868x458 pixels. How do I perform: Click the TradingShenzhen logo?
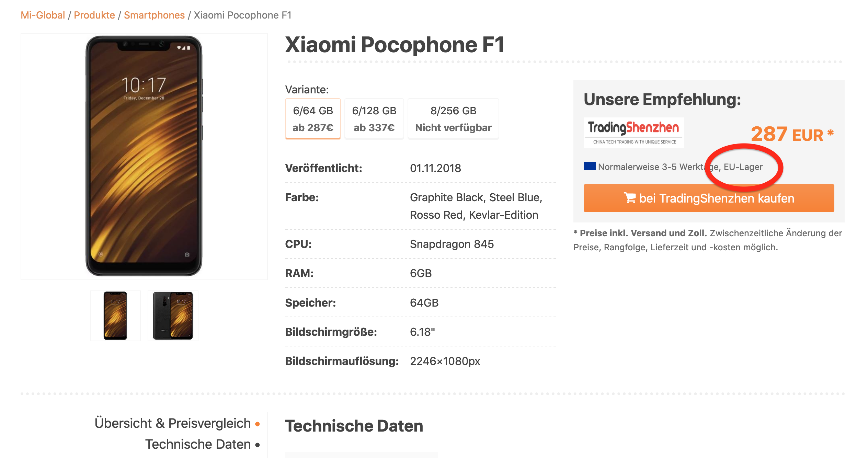(633, 133)
